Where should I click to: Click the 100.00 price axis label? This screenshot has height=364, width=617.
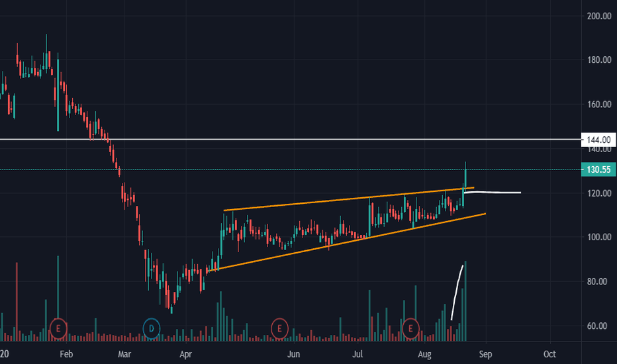tap(599, 237)
